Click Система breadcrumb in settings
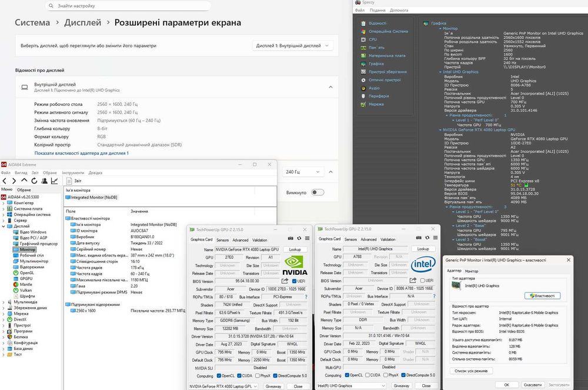Image resolution: width=588 pixels, height=390 pixels. (x=32, y=22)
